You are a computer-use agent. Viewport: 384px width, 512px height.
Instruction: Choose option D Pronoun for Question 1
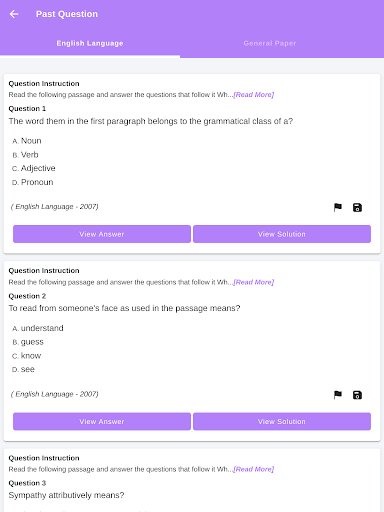tap(33, 182)
